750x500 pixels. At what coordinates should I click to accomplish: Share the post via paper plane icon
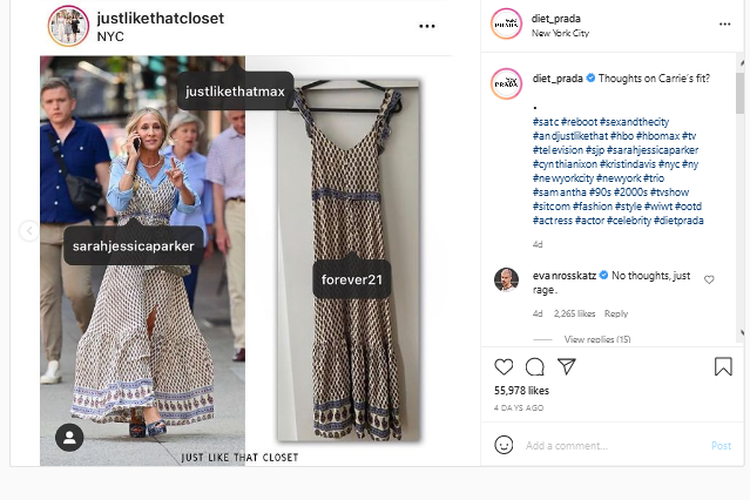[x=566, y=367]
